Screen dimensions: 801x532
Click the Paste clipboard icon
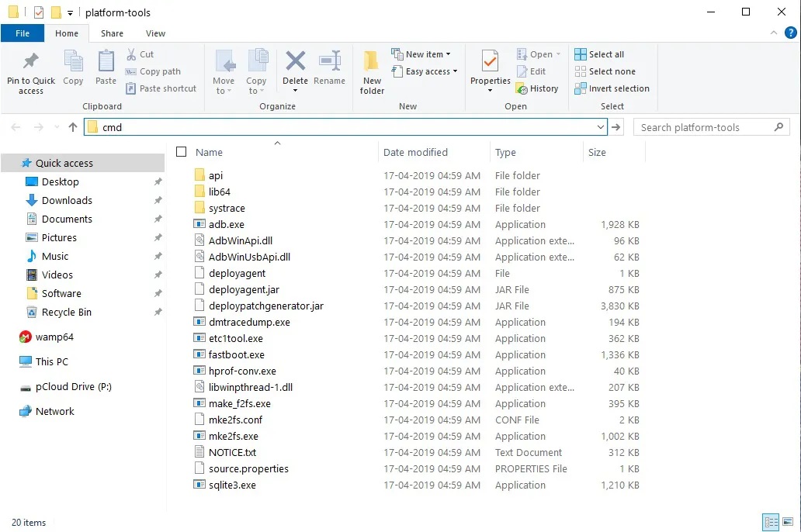click(106, 62)
